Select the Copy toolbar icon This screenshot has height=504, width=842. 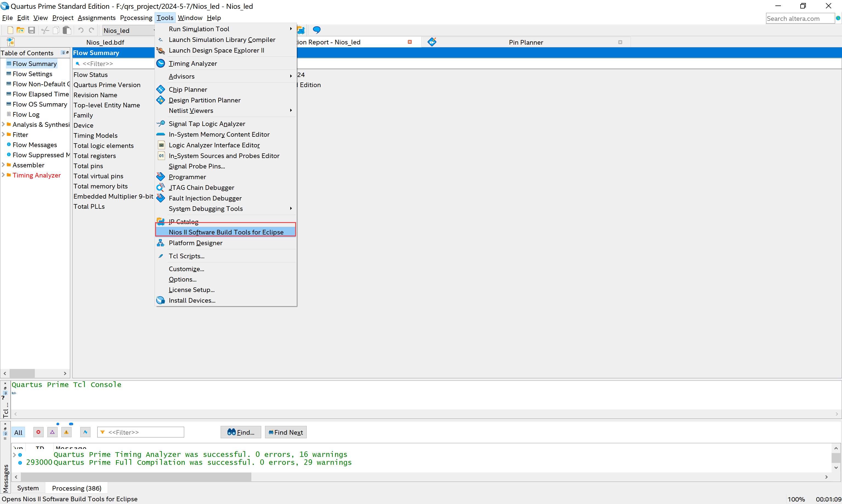click(x=56, y=30)
